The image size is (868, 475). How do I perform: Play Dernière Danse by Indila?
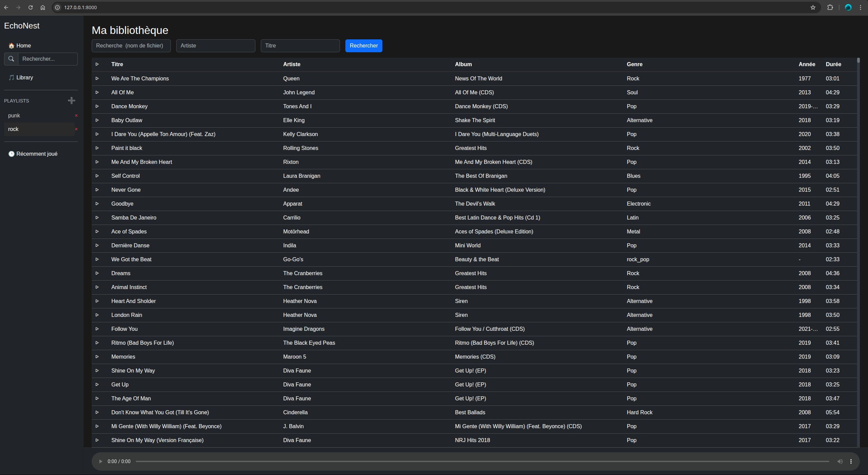[97, 245]
